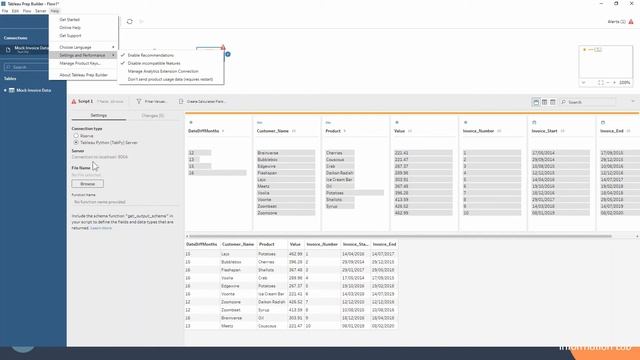
Task: Click the Filter Values button
Action: click(151, 101)
